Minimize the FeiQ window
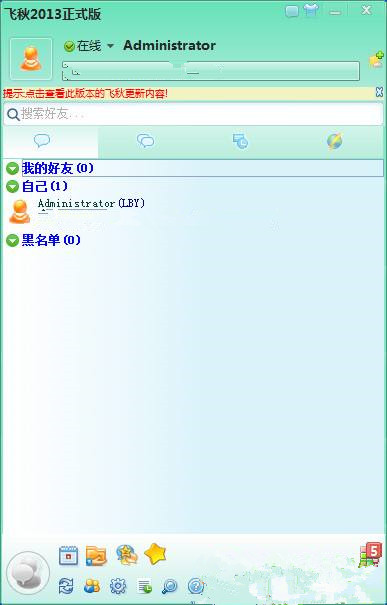Image resolution: width=387 pixels, height=605 pixels. (335, 13)
